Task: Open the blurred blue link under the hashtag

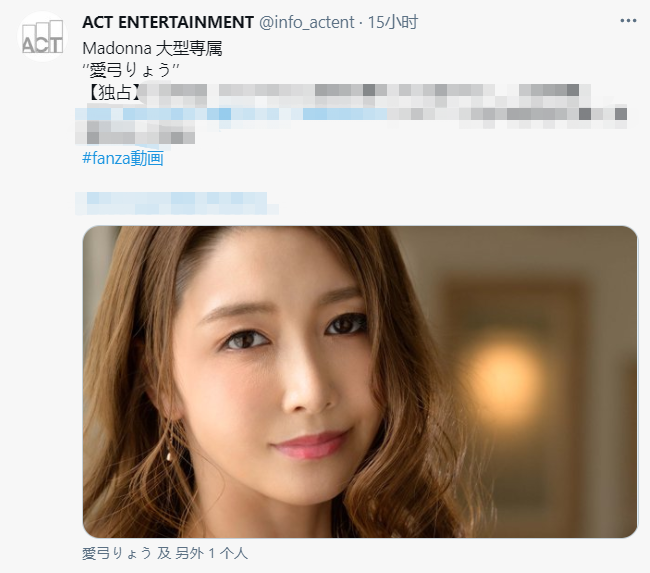Action: tap(176, 203)
